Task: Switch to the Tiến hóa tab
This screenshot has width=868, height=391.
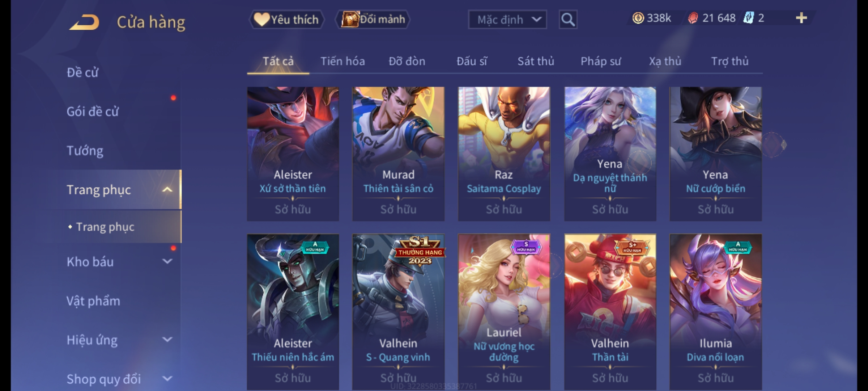Action: (x=342, y=61)
